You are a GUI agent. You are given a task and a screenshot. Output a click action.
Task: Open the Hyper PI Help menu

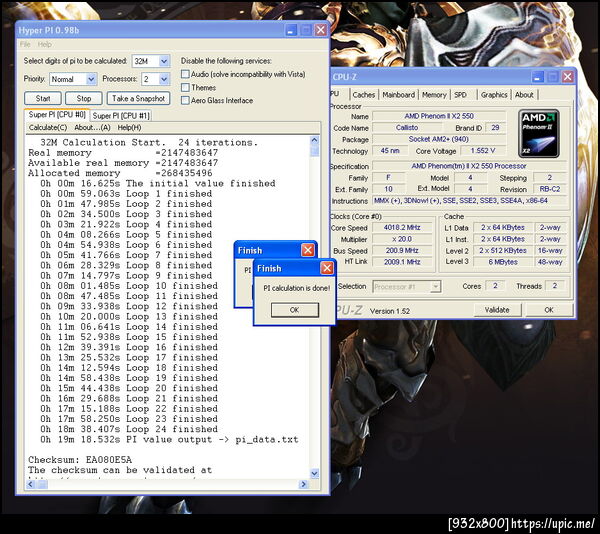(x=44, y=44)
